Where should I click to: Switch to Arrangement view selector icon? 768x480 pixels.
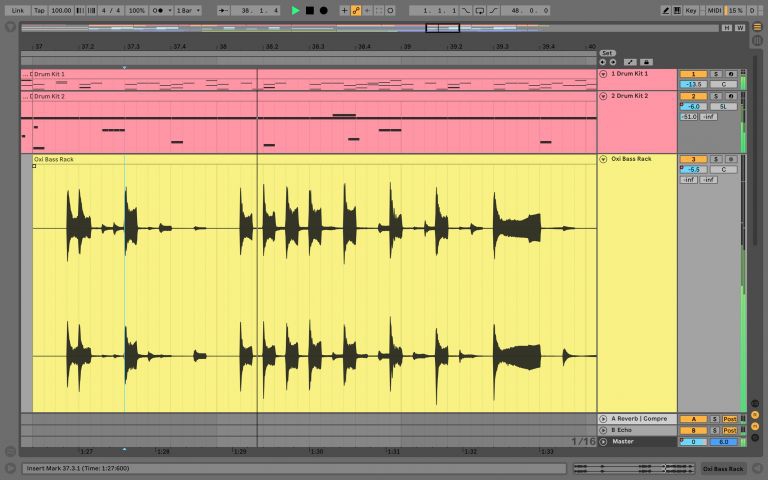(x=757, y=27)
